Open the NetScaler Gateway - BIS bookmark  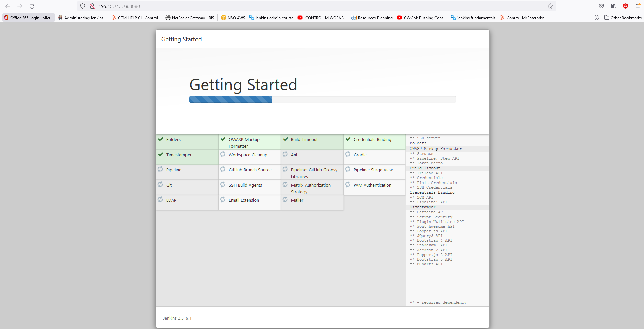tap(190, 18)
